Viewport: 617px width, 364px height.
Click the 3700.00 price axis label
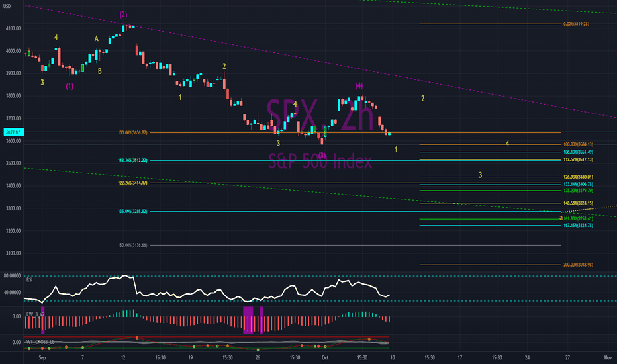13,118
